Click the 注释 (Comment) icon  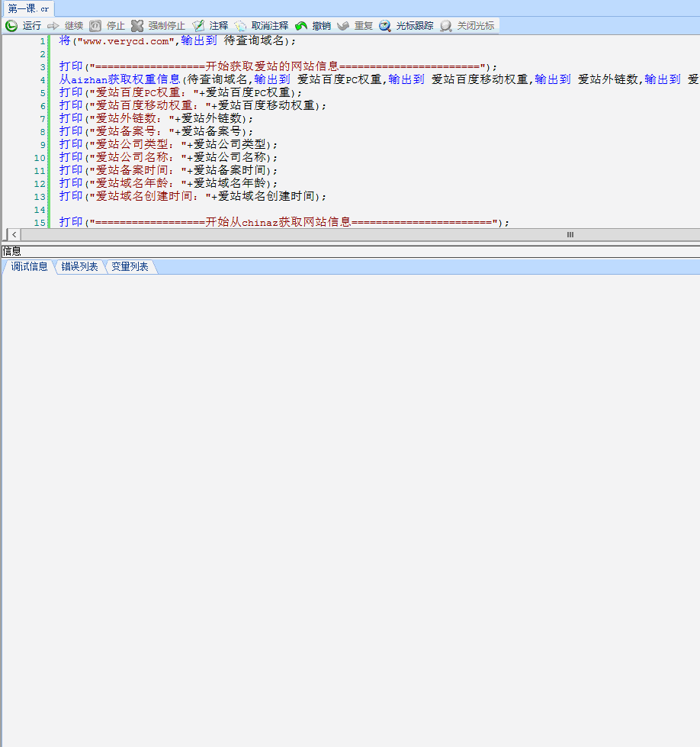tap(198, 26)
